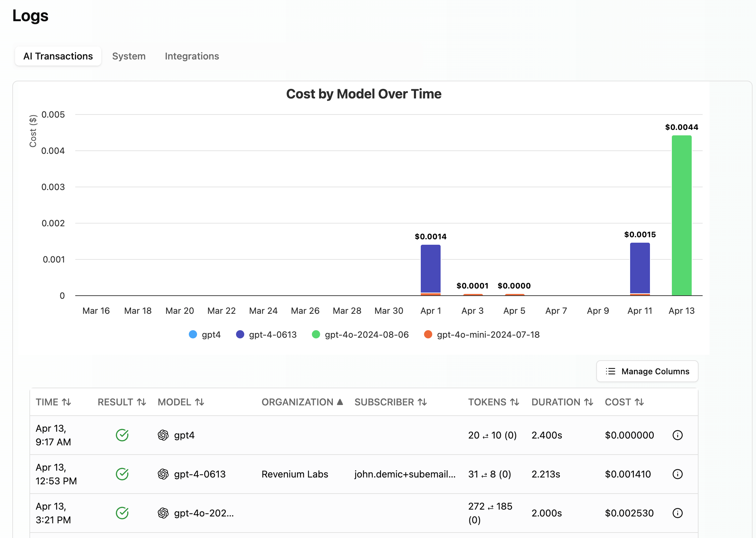This screenshot has width=756, height=538.
Task: Open the Integrations tab
Action: tap(192, 56)
